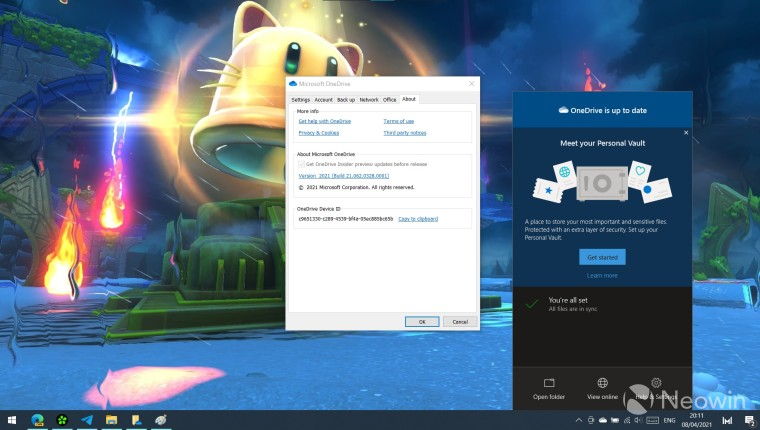Open the OneDrive folder taskbar icon
The image size is (760, 430).
136,420
